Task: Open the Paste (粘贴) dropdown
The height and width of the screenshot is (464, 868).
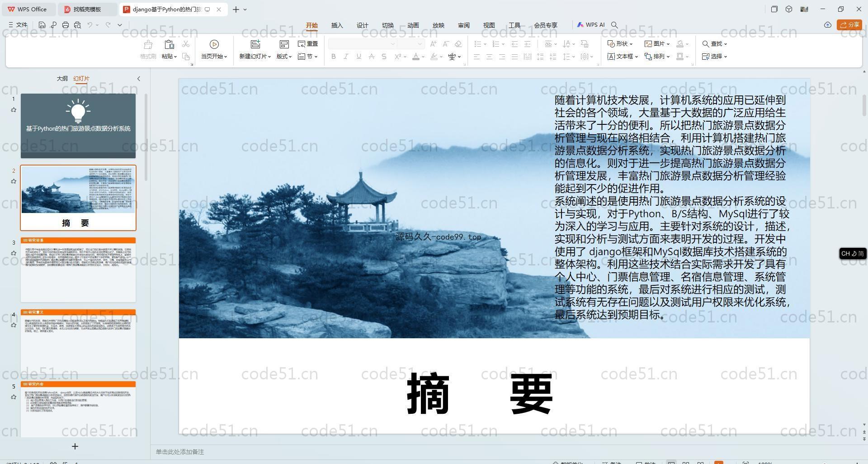Action: (169, 57)
